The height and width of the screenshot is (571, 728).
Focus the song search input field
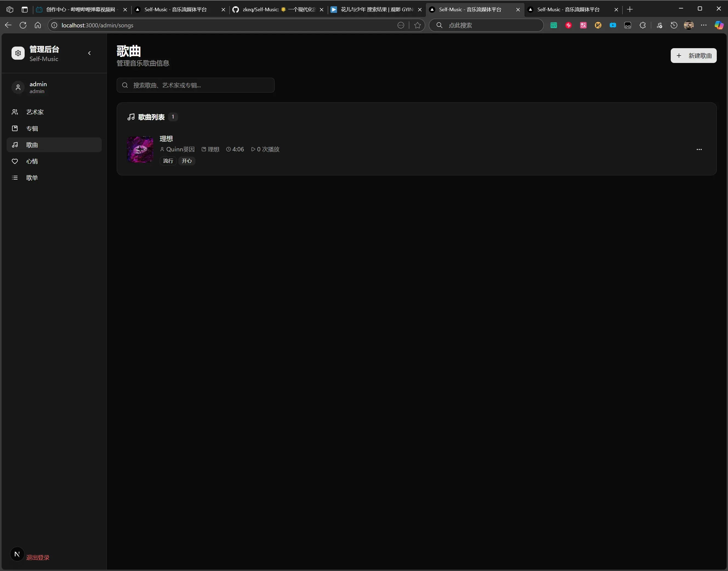tap(201, 85)
